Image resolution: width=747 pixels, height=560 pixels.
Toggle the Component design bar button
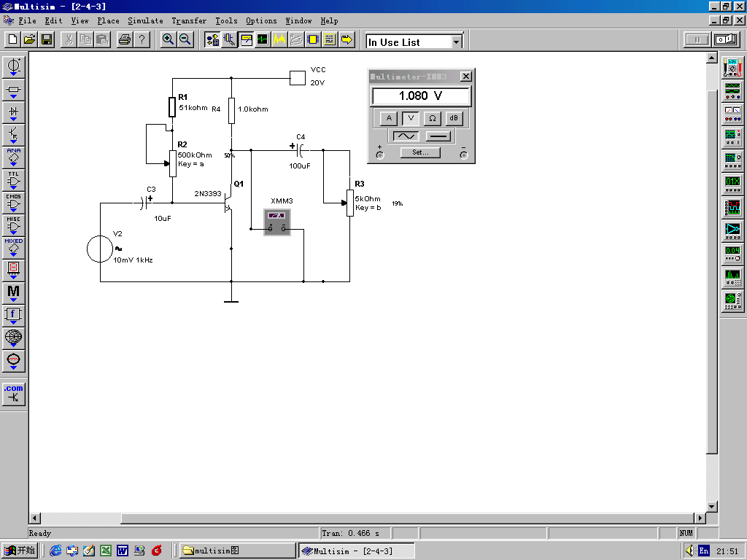click(x=212, y=39)
